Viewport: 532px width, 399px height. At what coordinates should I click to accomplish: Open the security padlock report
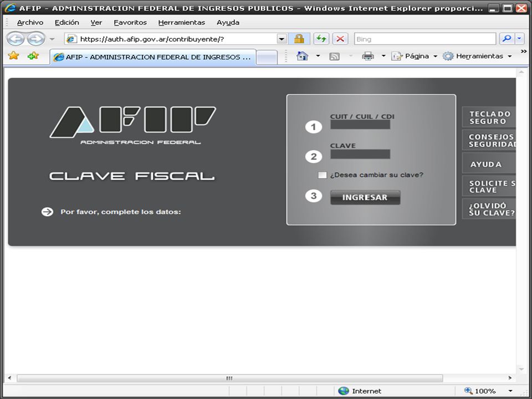pos(299,39)
